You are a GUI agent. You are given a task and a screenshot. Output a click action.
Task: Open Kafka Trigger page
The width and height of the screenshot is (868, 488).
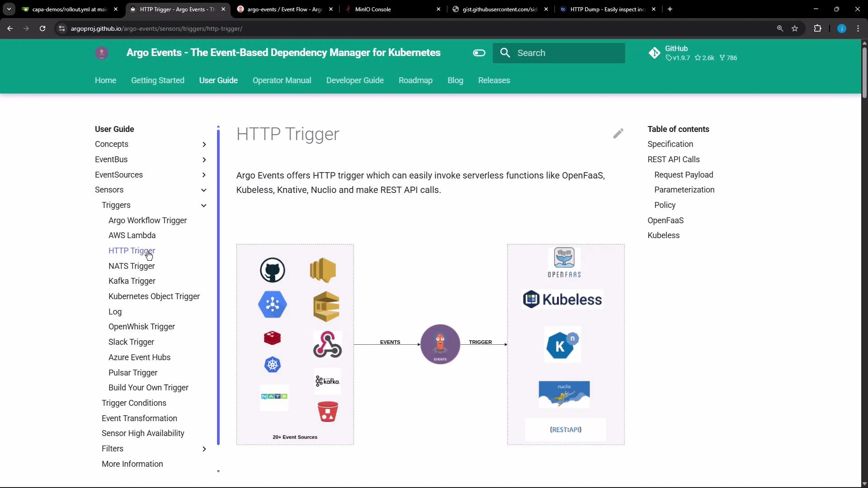point(132,281)
